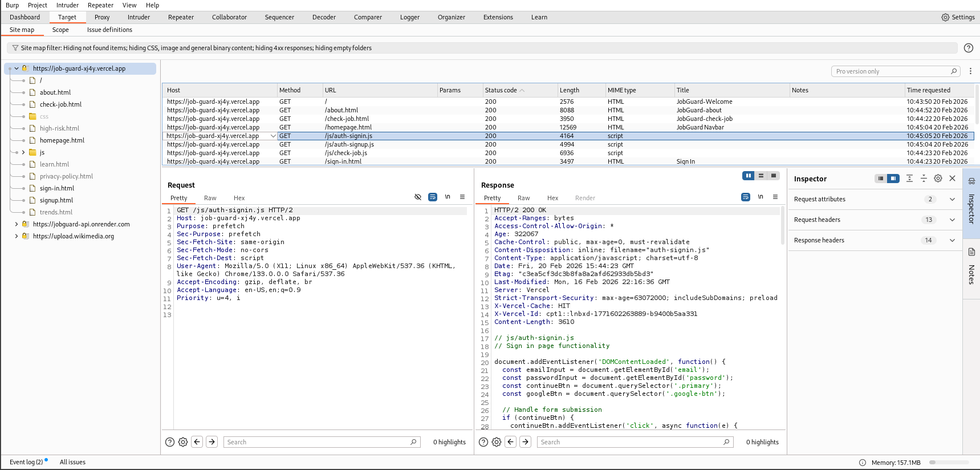Viewport: 980px width, 470px height.
Task: Dock Inspector to the left layout
Action: pos(881,179)
